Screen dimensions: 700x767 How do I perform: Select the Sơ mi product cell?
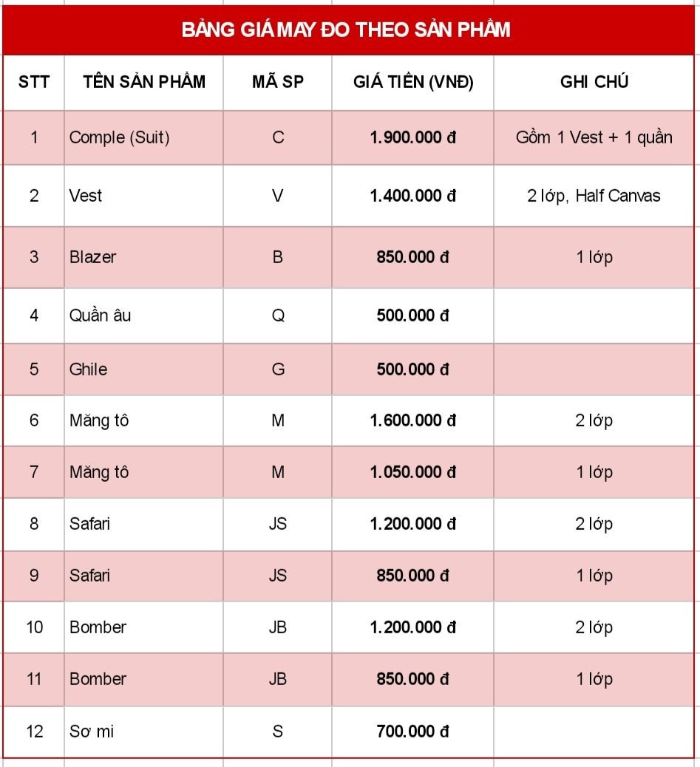tap(144, 732)
